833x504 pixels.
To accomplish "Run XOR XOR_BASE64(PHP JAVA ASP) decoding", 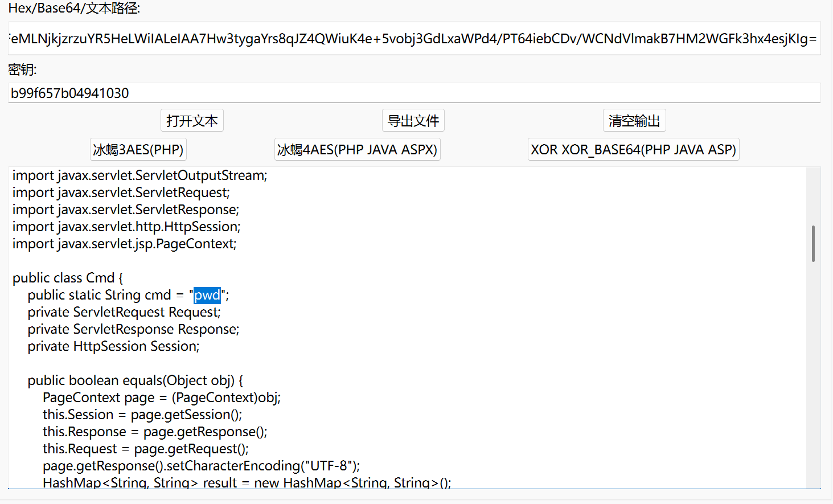I will point(633,149).
